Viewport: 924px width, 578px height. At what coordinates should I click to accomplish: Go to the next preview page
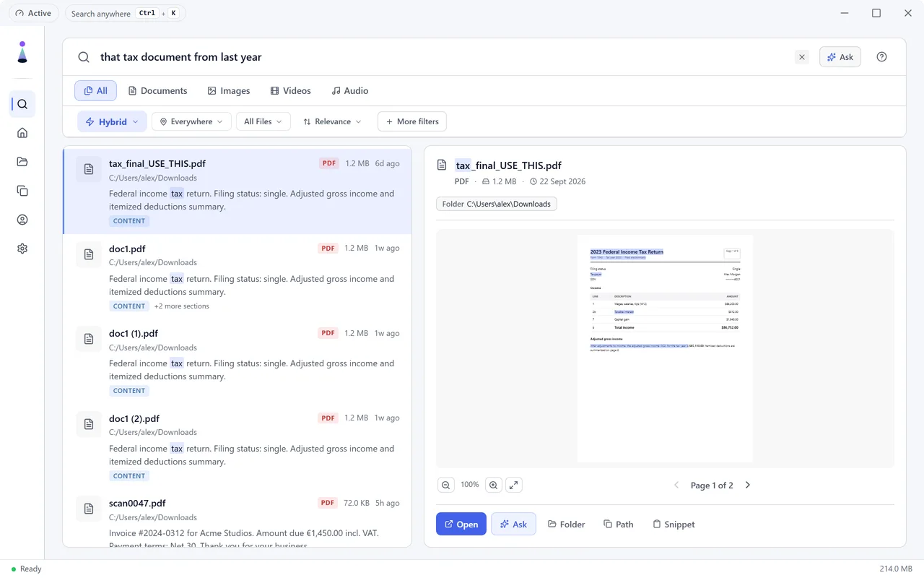748,485
